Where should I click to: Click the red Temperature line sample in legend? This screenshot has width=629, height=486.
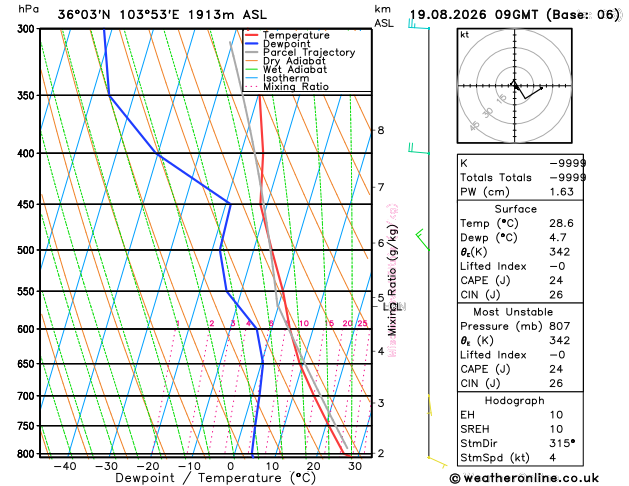pos(252,35)
